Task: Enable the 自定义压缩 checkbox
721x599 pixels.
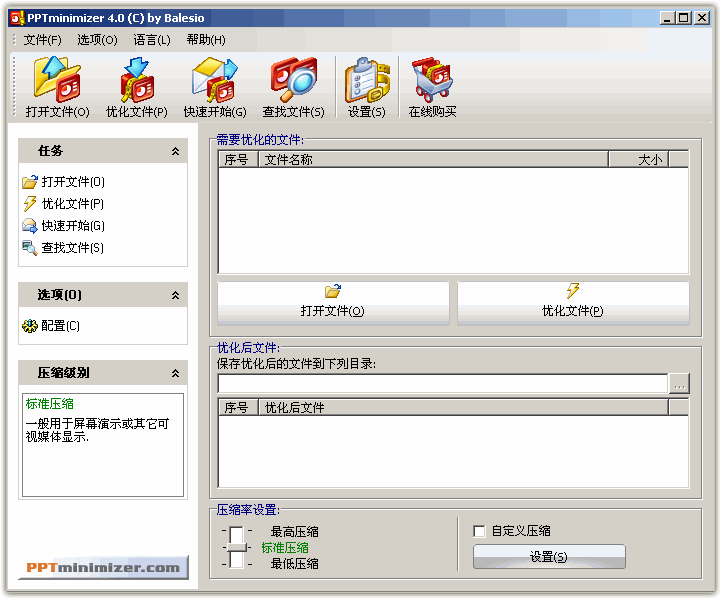Action: (479, 531)
